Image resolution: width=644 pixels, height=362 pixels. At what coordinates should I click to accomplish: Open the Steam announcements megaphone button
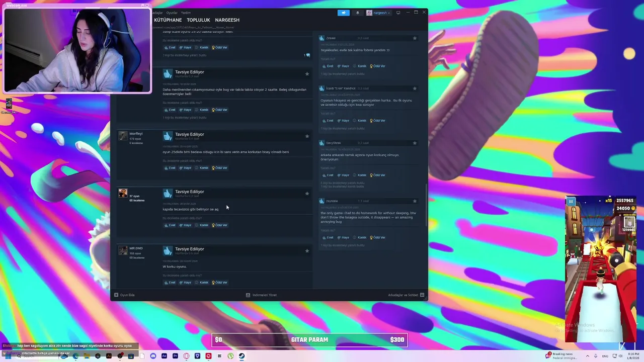click(x=344, y=13)
